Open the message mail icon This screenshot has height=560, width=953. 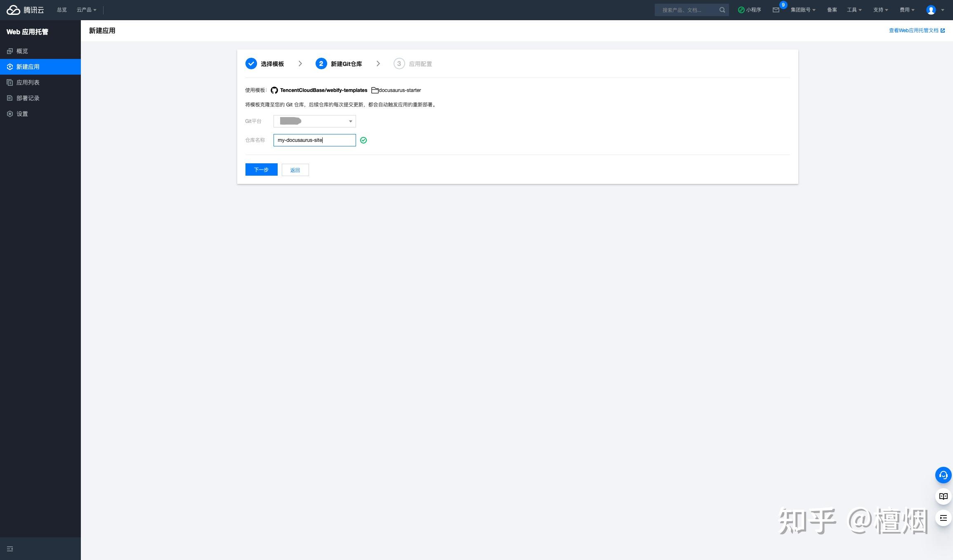776,10
